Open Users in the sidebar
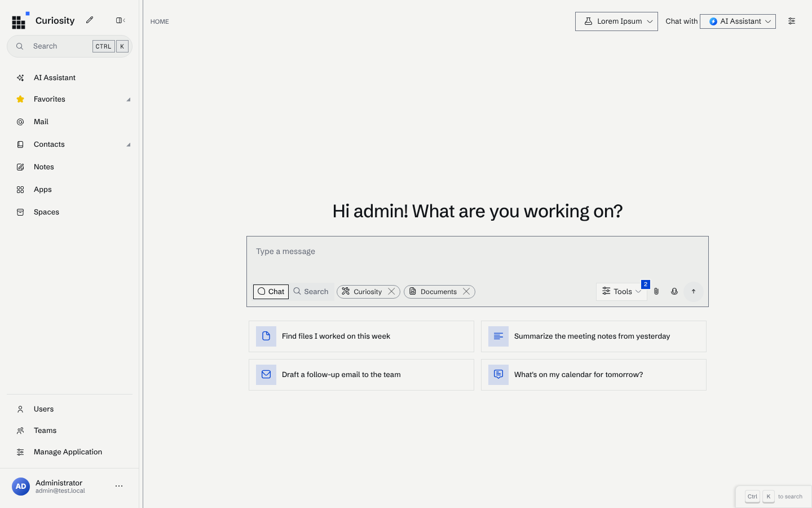Image resolution: width=812 pixels, height=508 pixels. pos(69,409)
